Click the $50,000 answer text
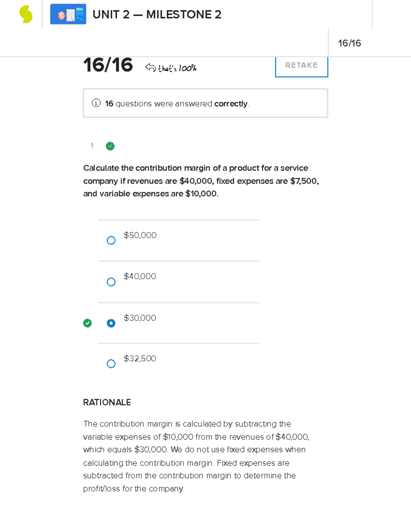Image resolution: width=411 pixels, height=532 pixels. tap(140, 235)
